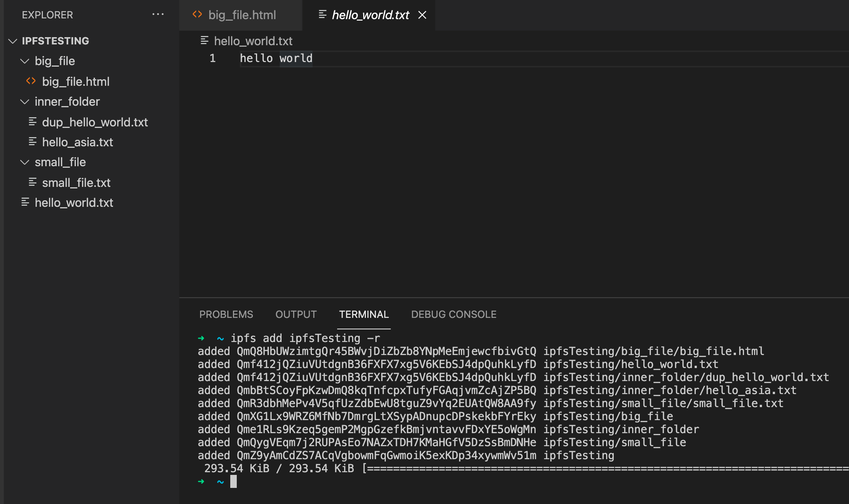
Task: Click file icon beside dup_hello_world.txt
Action: point(33,122)
